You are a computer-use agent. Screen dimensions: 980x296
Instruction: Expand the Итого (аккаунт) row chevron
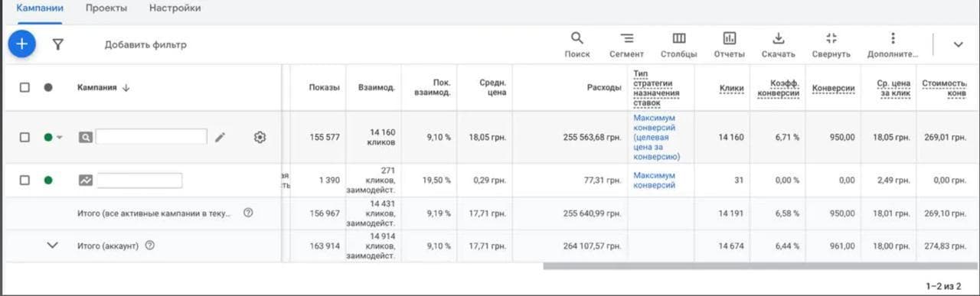(53, 246)
